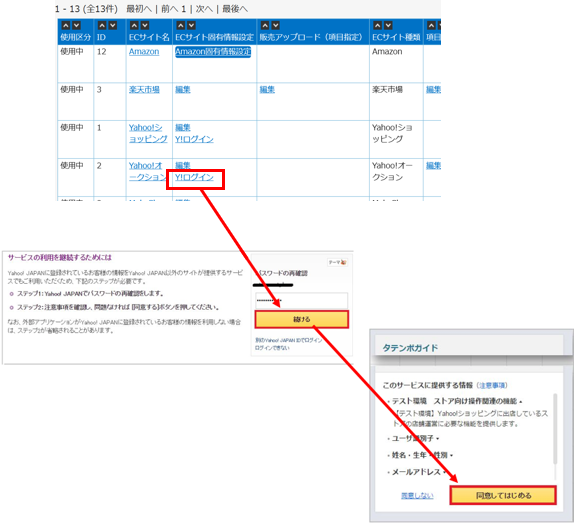This screenshot has width=580, height=530.
Task: Click the テーマ theme icon in login box
Action: [x=337, y=262]
